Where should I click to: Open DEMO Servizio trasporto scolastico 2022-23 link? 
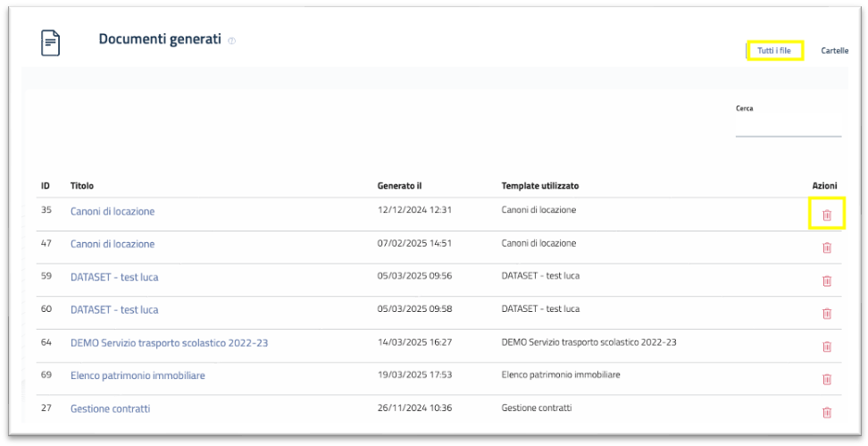pos(169,343)
